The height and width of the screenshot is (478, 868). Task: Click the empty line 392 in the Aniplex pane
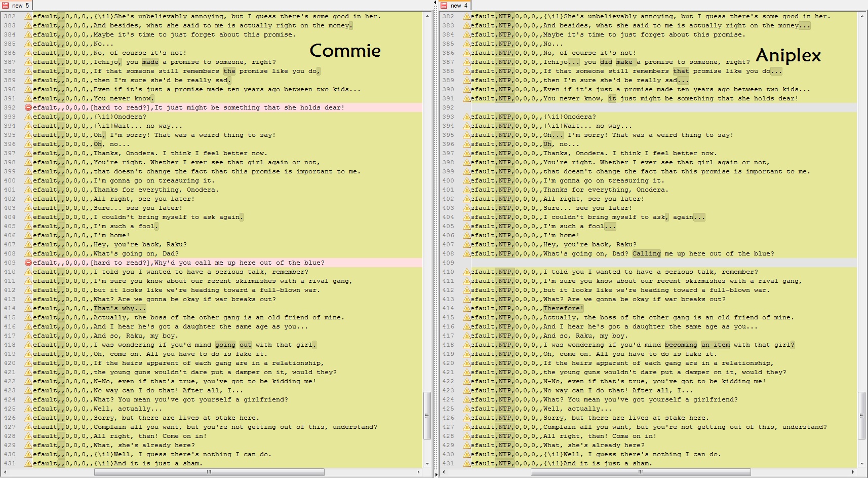(664, 107)
